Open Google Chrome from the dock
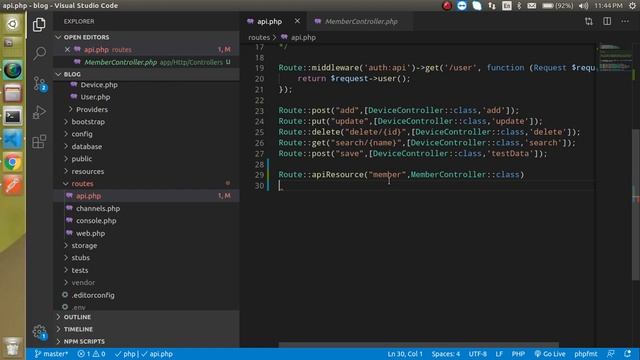Viewport: 640px width, 360px height. click(13, 163)
